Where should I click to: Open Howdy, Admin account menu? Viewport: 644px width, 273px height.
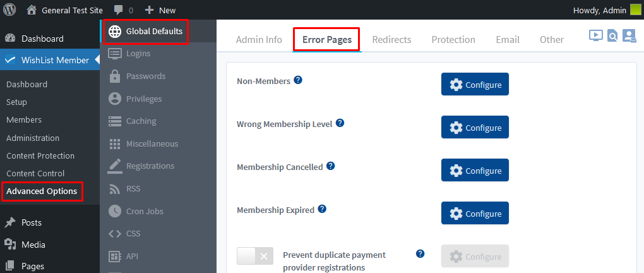pos(607,10)
